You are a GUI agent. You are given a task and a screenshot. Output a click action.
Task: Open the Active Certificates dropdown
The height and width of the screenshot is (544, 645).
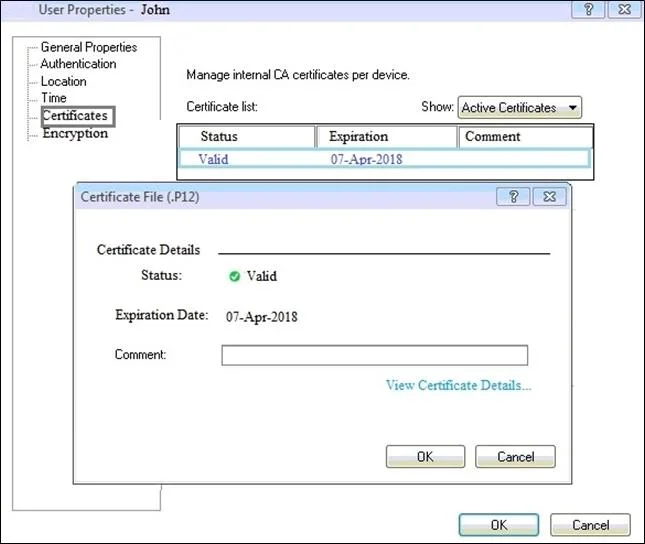(x=520, y=107)
